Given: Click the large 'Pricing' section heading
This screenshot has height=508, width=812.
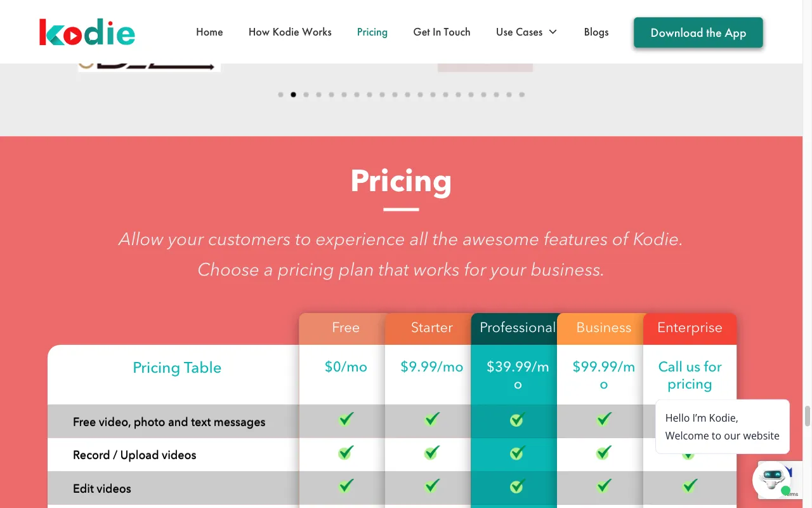Looking at the screenshot, I should (401, 181).
